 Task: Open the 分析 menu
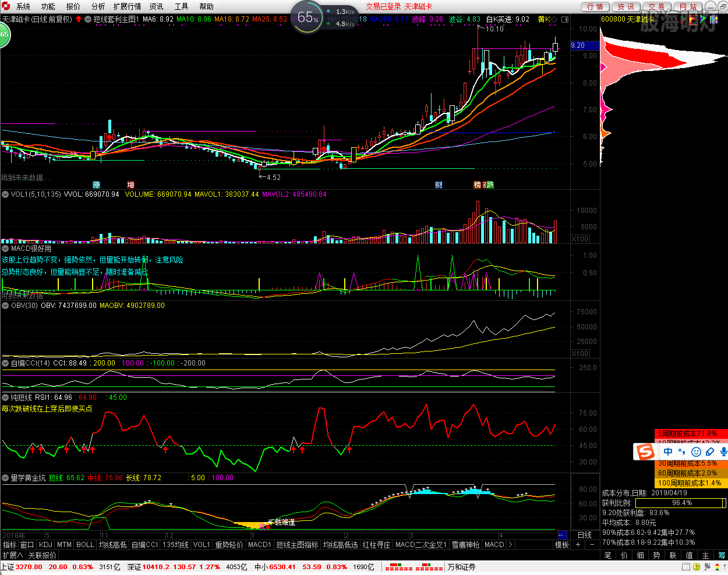pyautogui.click(x=98, y=6)
